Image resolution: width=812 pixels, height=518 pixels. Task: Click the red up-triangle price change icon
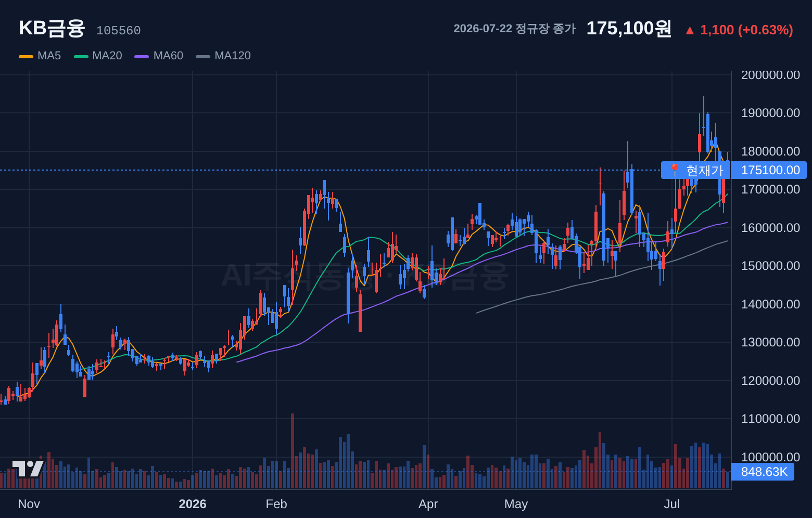690,31
